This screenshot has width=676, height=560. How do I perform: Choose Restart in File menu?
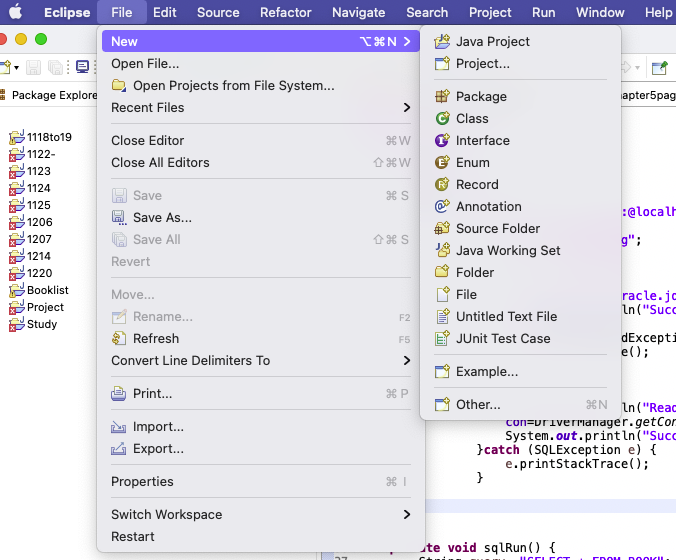pyautogui.click(x=260, y=536)
